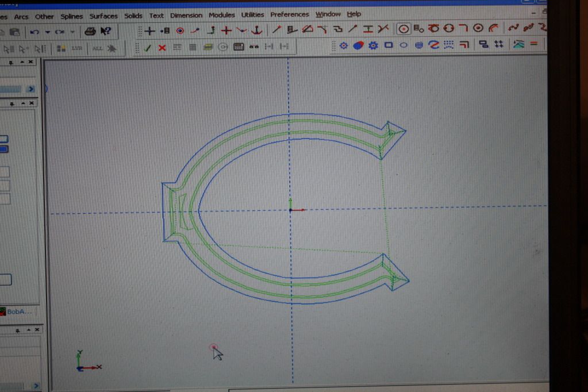588x392 pixels.
Task: Select the red concentric circle tool
Action: pos(478,28)
